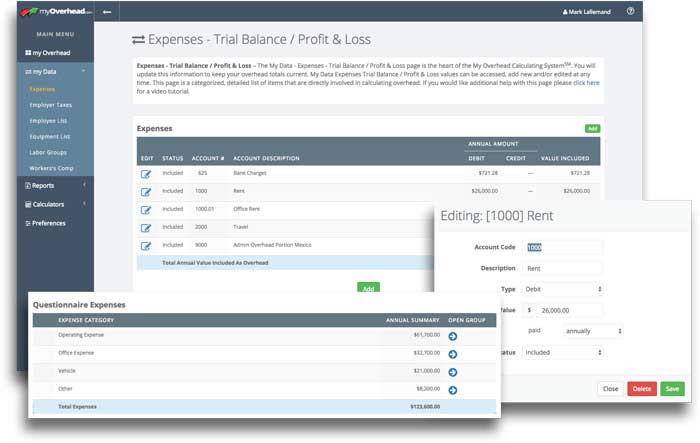Click the $721.28 debit amount for Bank Charges
700x443 pixels.
click(488, 173)
